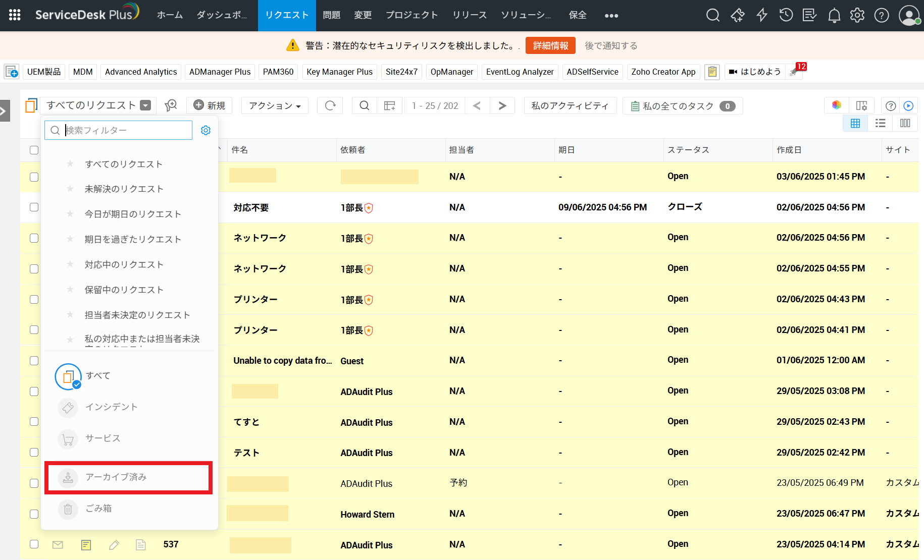Screen dimensions: 924x560
Task: Switch to the Kanban column view icon
Action: (905, 123)
